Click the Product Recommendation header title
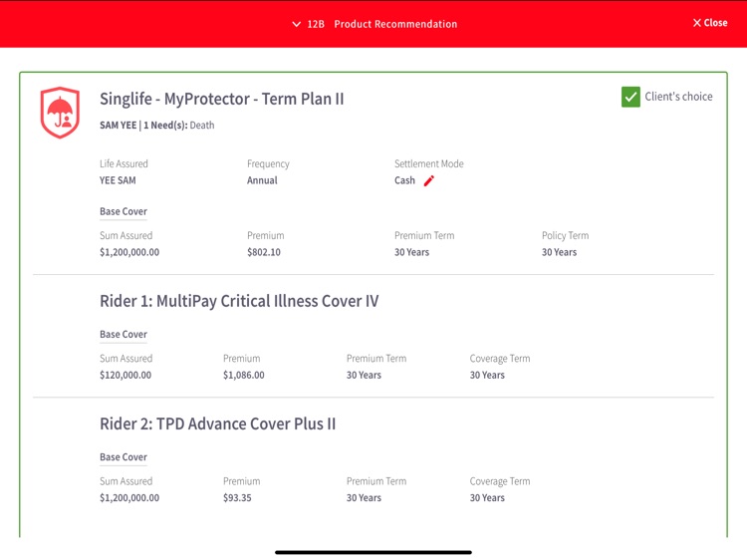Image resolution: width=747 pixels, height=560 pixels. pos(395,24)
